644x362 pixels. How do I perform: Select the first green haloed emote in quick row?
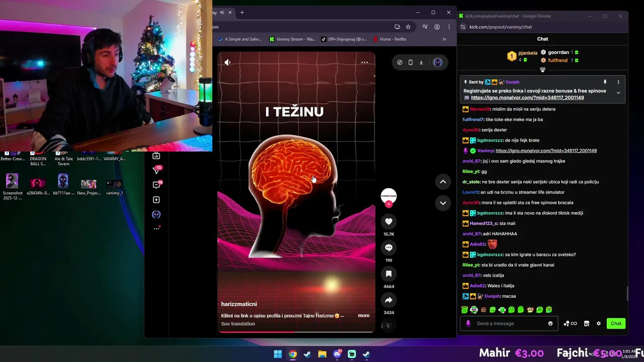point(465,310)
